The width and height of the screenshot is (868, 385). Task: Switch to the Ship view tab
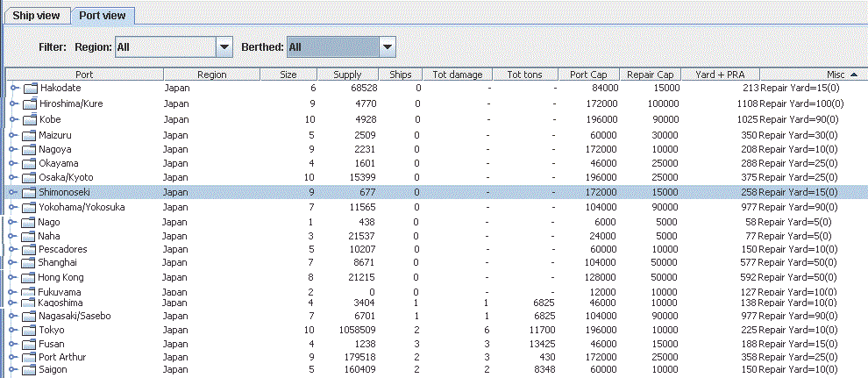(37, 15)
